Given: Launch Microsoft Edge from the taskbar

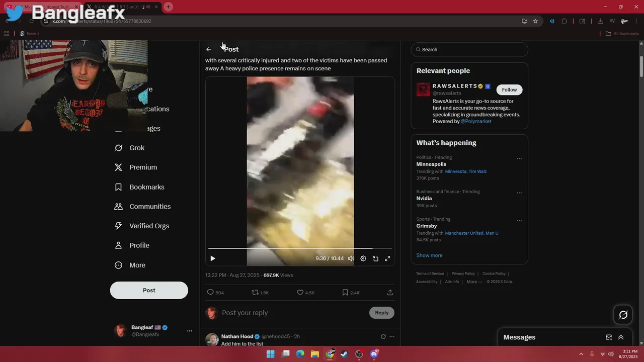Looking at the screenshot, I should coord(300,354).
